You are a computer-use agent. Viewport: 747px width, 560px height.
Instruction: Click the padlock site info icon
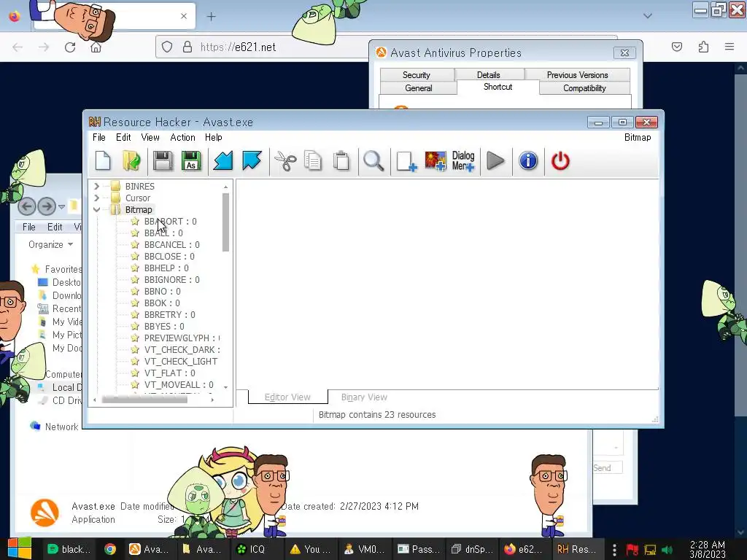(x=187, y=47)
